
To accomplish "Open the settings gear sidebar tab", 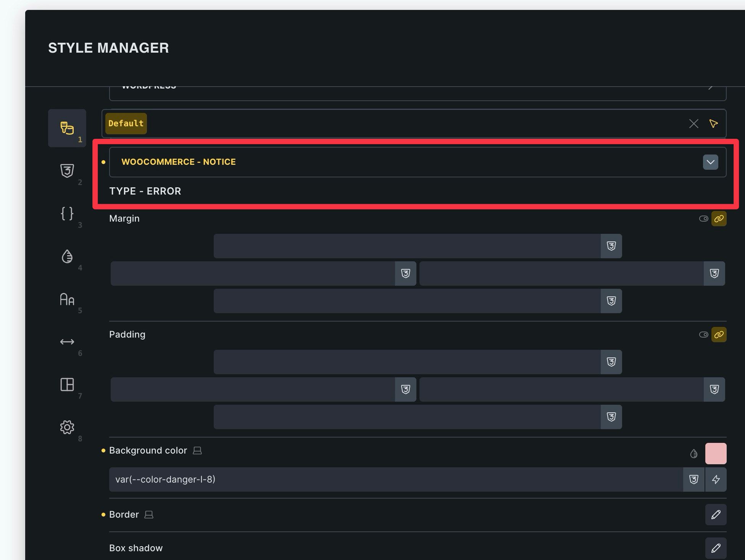I will pos(67,427).
